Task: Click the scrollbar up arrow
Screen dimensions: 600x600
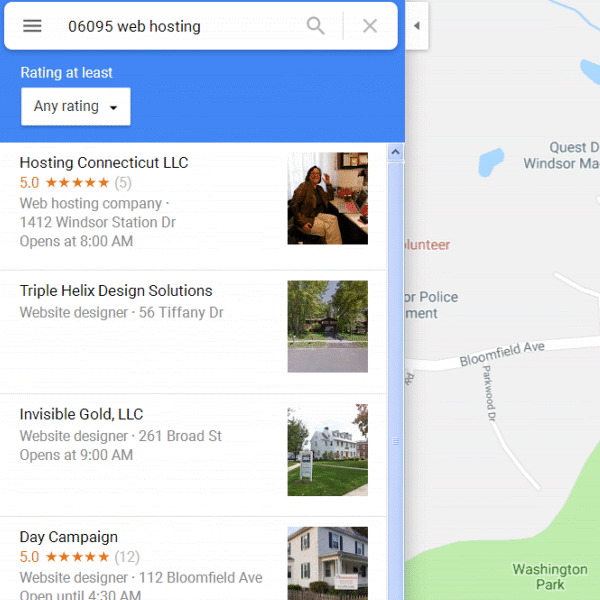Action: pyautogui.click(x=396, y=152)
